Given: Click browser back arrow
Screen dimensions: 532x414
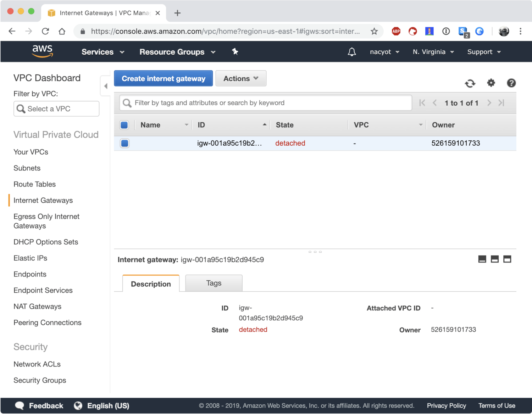Looking at the screenshot, I should [x=12, y=31].
